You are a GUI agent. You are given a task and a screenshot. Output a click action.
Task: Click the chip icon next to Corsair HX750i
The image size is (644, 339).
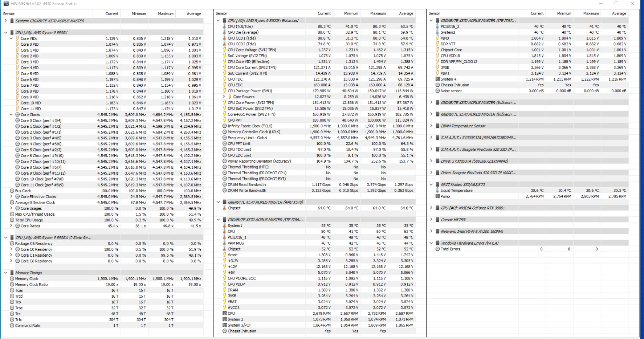point(437,220)
